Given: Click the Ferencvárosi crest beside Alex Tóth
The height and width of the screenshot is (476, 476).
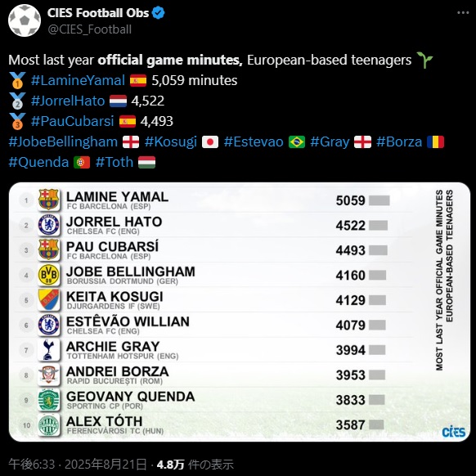Looking at the screenshot, I should pos(48,425).
